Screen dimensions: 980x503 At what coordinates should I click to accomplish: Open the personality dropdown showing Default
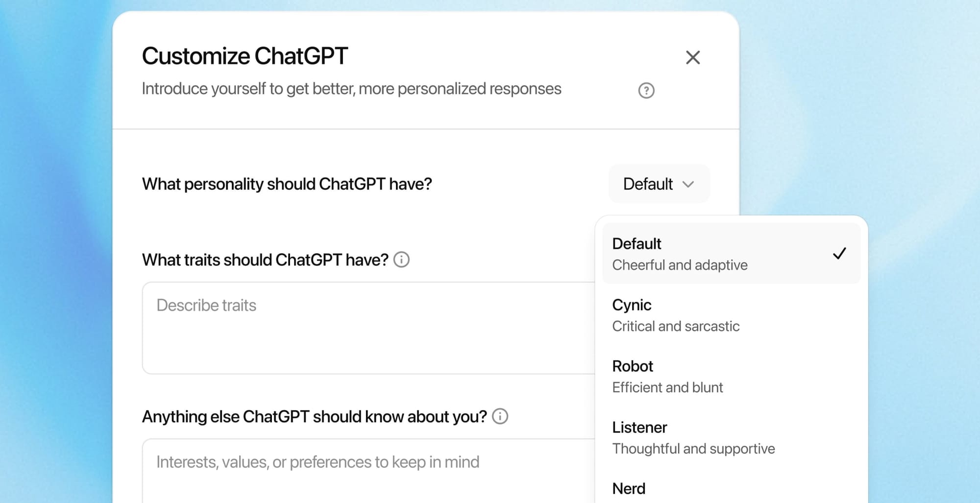coord(659,184)
